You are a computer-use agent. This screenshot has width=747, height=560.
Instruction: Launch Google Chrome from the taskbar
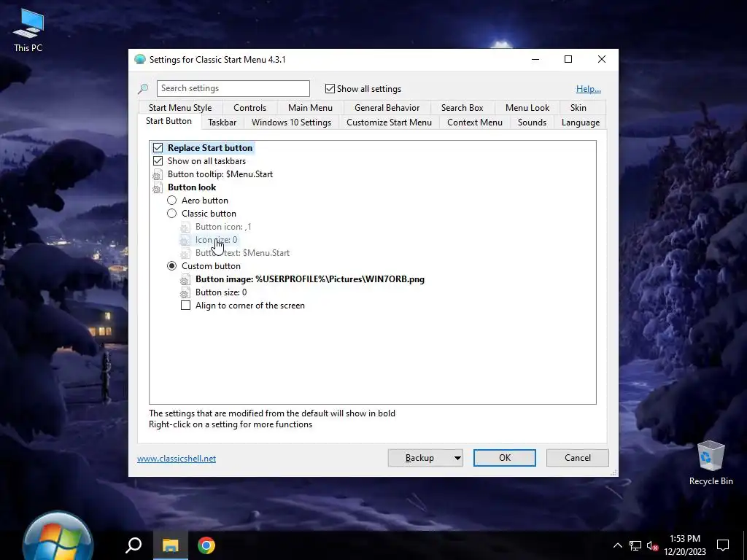click(206, 545)
